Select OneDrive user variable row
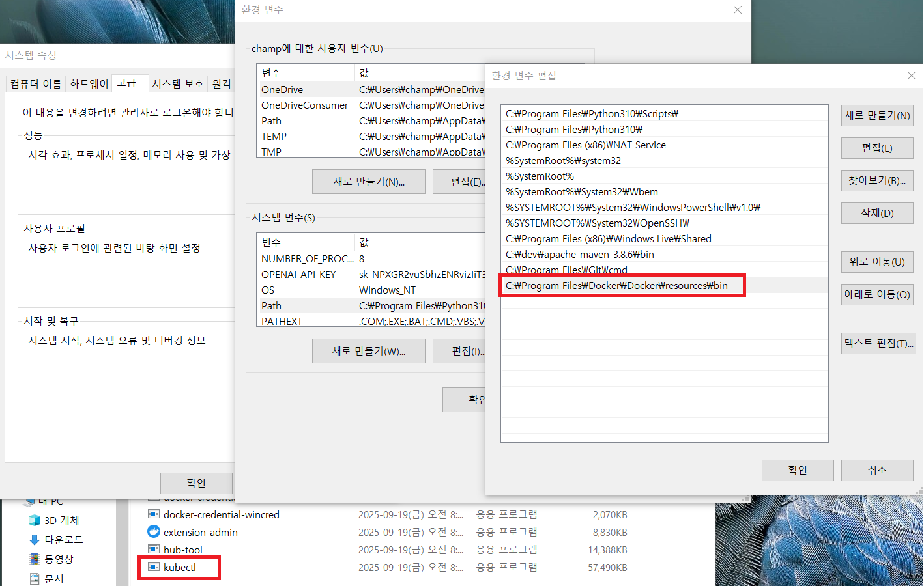The height and width of the screenshot is (586, 924). coord(371,89)
